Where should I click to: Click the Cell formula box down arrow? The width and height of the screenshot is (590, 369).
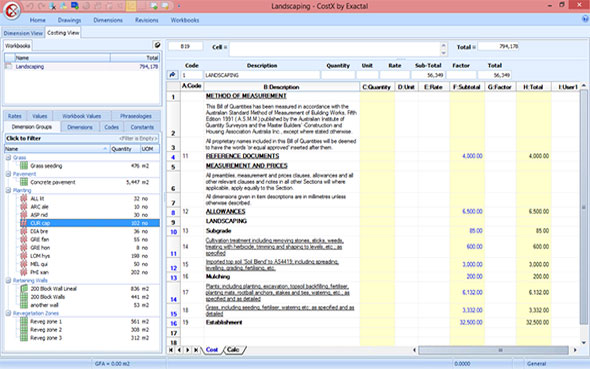tap(443, 53)
